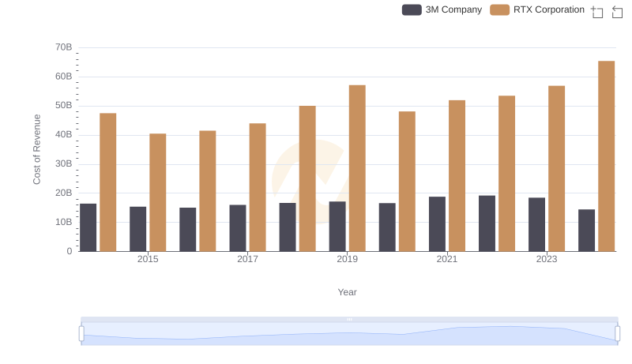This screenshot has height=364, width=632.
Task: Select the 2021 RTX Corporation bar
Action: tap(457, 175)
